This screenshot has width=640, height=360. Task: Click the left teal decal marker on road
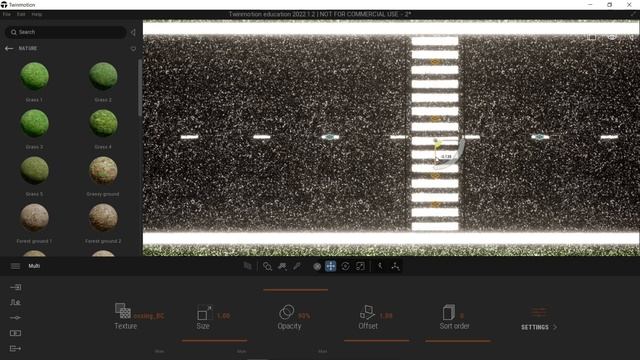click(x=330, y=137)
